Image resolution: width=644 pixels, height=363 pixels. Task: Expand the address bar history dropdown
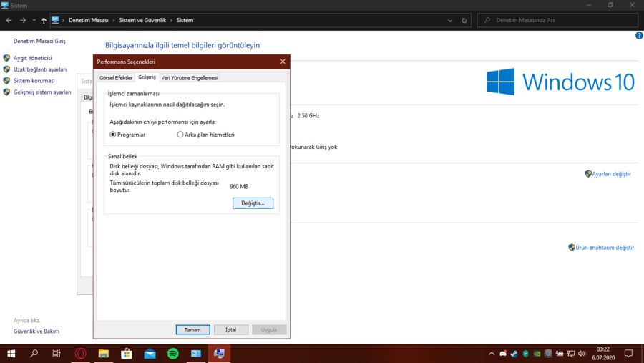pyautogui.click(x=450, y=21)
